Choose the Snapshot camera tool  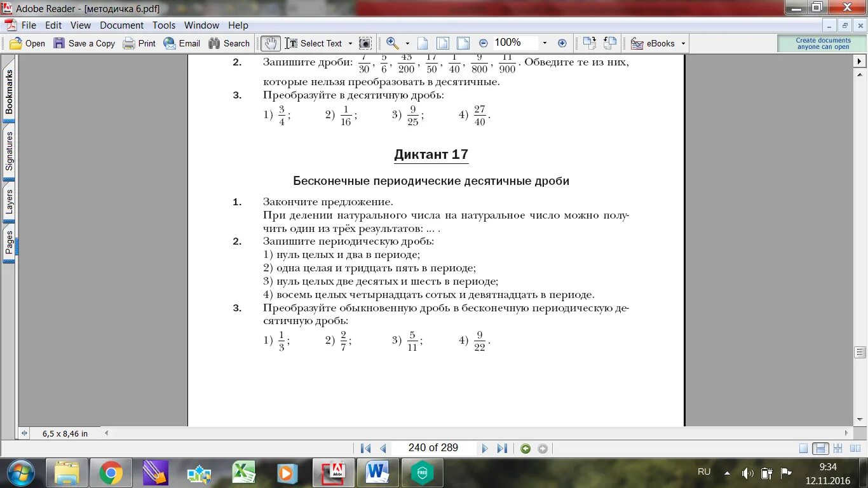pyautogui.click(x=365, y=43)
